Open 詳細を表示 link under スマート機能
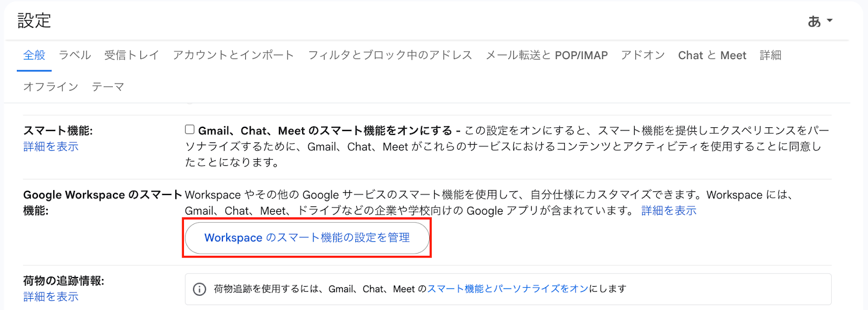Image resolution: width=868 pixels, height=310 pixels. [51, 147]
